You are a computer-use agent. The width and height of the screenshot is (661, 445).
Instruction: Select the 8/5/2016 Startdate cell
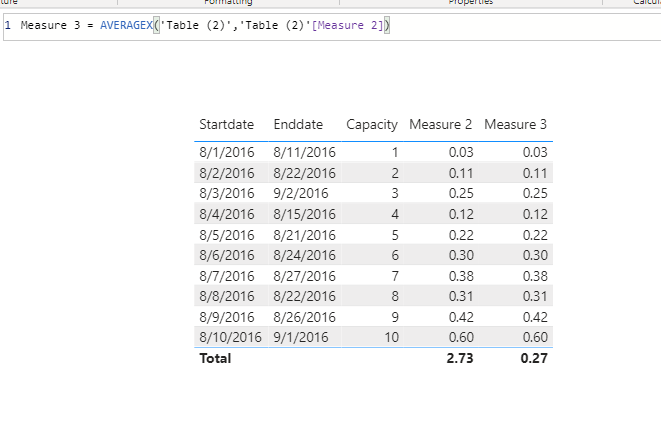tap(227, 235)
